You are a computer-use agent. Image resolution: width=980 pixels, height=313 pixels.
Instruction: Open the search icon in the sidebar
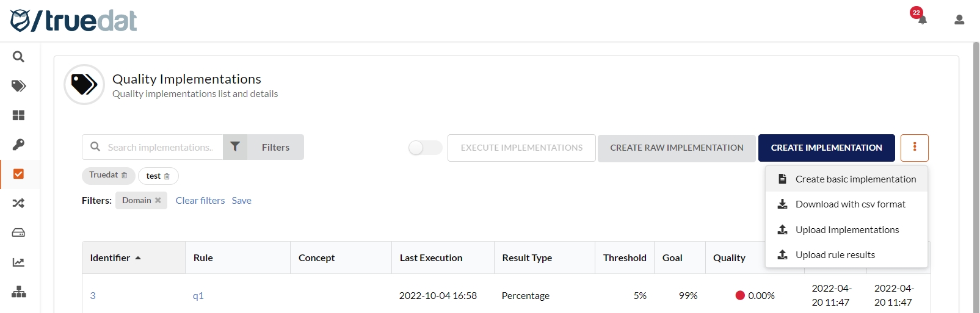pyautogui.click(x=18, y=57)
